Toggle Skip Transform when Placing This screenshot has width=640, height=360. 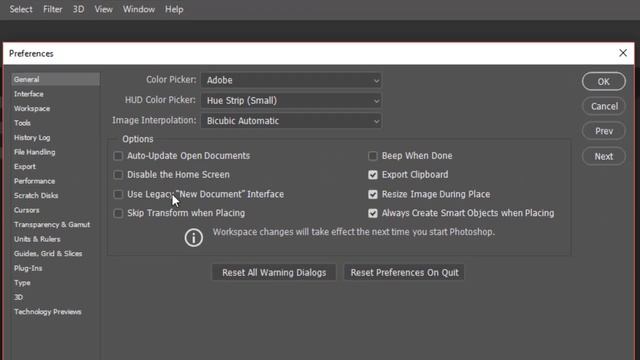(118, 213)
